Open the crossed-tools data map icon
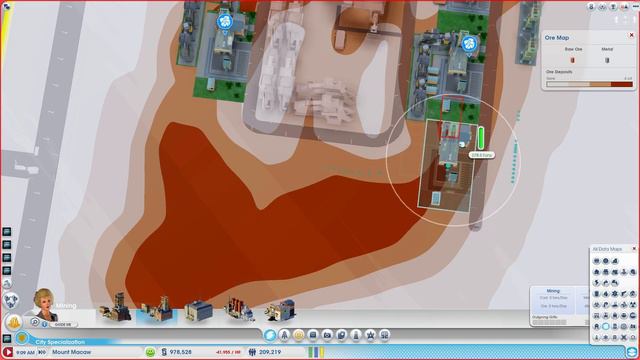This screenshot has width=640, height=360. [x=624, y=337]
